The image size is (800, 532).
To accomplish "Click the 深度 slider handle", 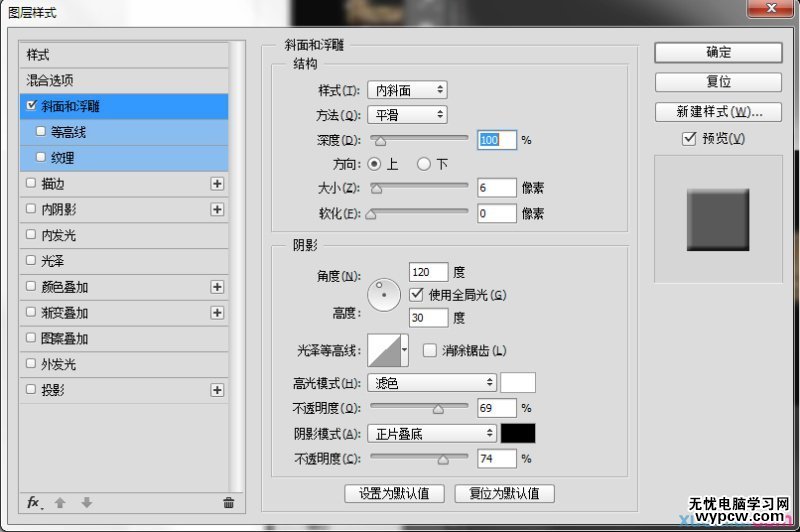I will click(381, 141).
